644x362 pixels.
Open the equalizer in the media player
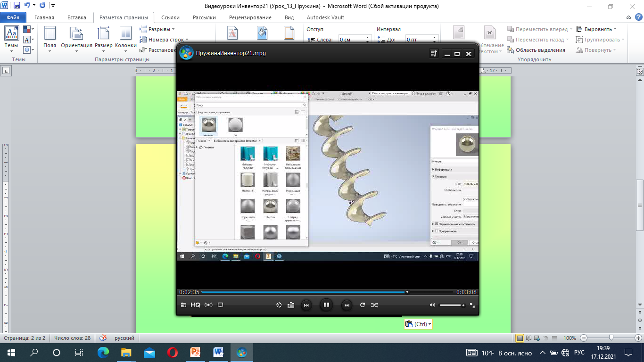click(x=291, y=305)
